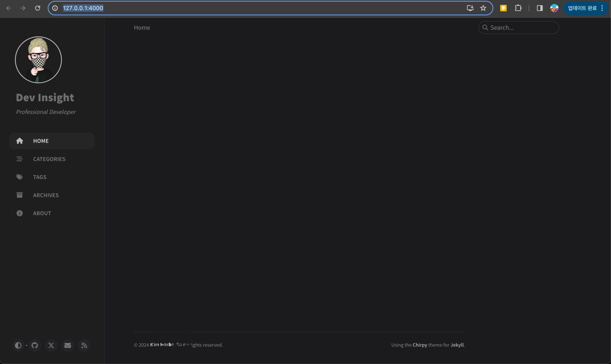The width and height of the screenshot is (611, 364).
Task: Click the Dev Insight site title
Action: [45, 98]
